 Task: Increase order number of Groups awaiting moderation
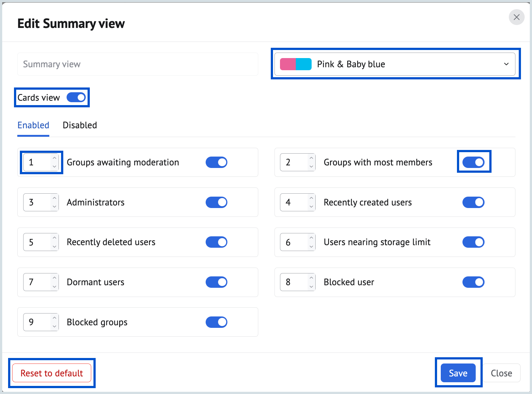click(x=54, y=158)
